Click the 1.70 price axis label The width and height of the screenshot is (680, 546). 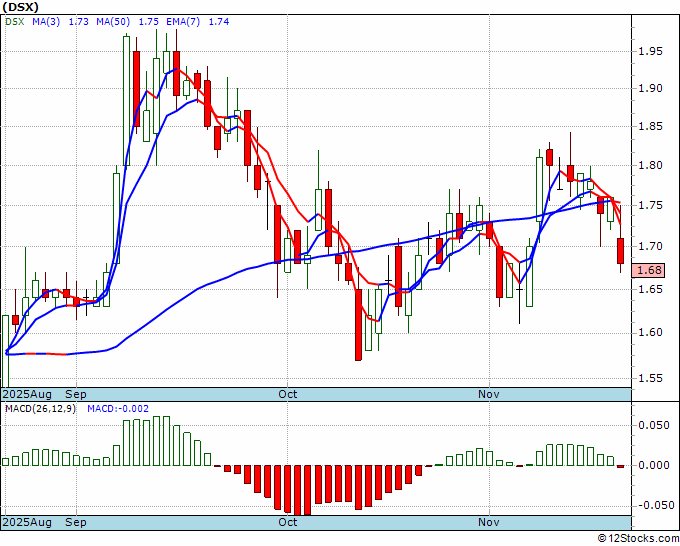(651, 246)
